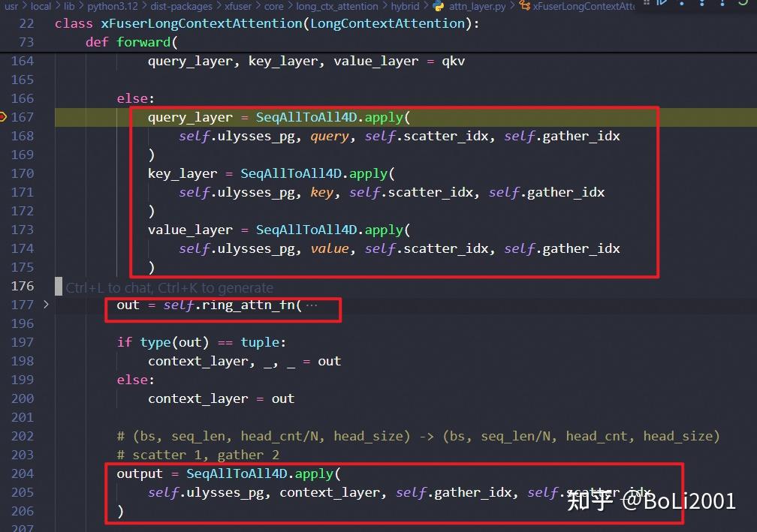This screenshot has height=532, width=757.
Task: Click the sticky header def forward line
Action: click(x=131, y=42)
